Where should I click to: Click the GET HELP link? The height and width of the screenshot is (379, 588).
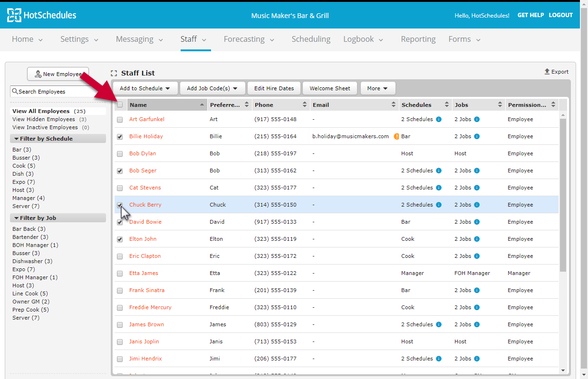click(530, 15)
